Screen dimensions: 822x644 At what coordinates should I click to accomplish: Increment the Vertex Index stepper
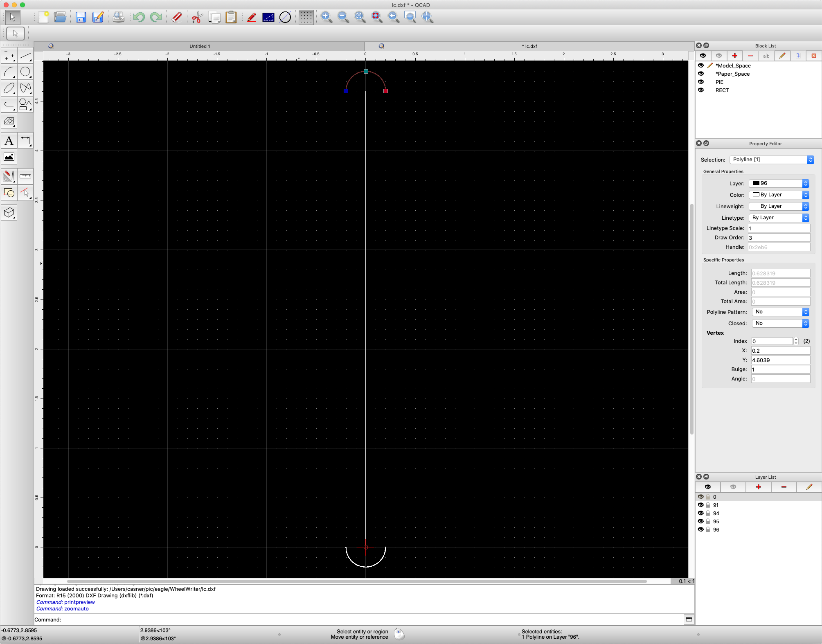coord(796,339)
